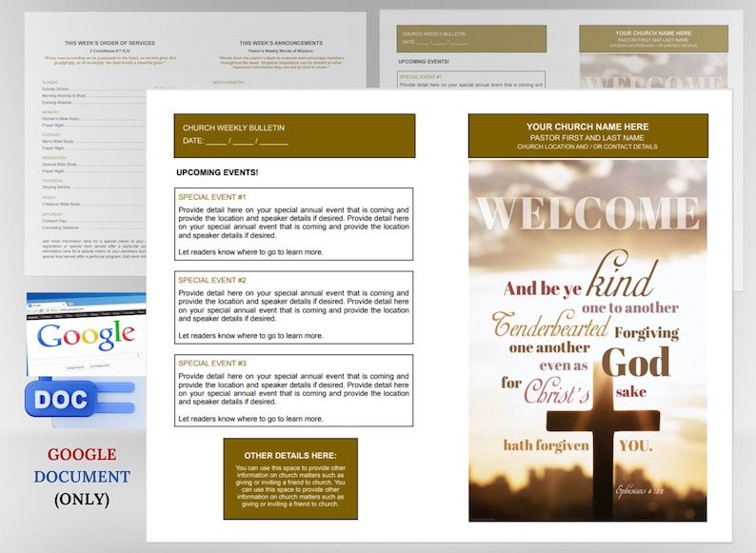Click the 'UPCOMING EVENTS!' heading on front page
Viewport: 756px width, 553px height.
pyautogui.click(x=217, y=172)
